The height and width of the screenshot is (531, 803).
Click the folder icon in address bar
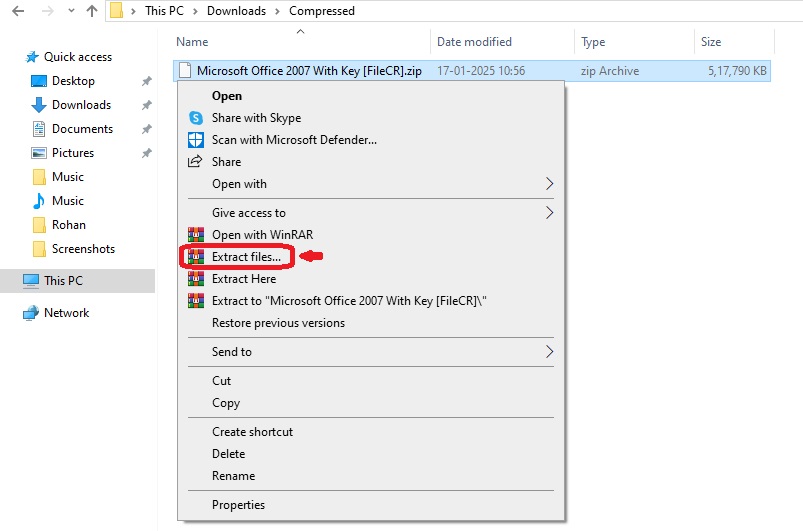[x=117, y=11]
